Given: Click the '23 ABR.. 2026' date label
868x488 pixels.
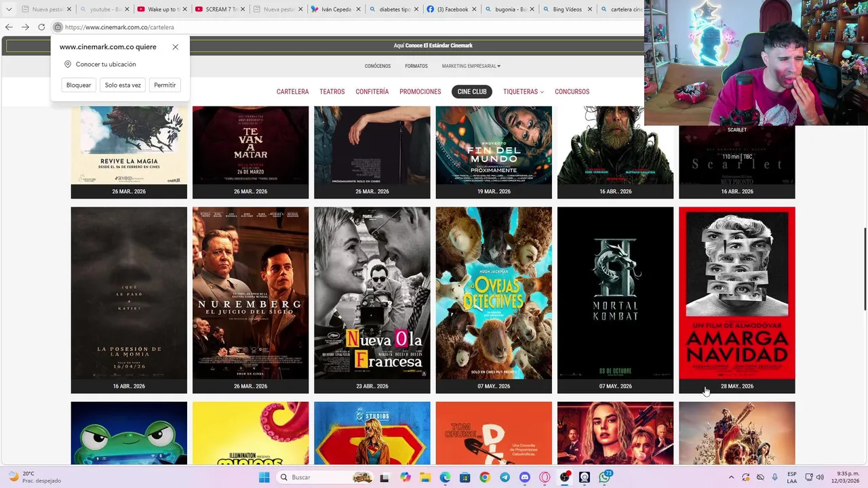Looking at the screenshot, I should click(372, 386).
